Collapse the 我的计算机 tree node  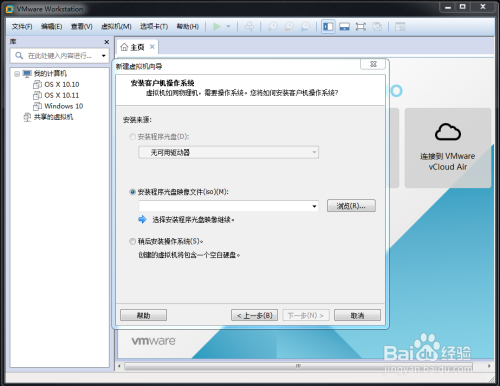(x=17, y=74)
